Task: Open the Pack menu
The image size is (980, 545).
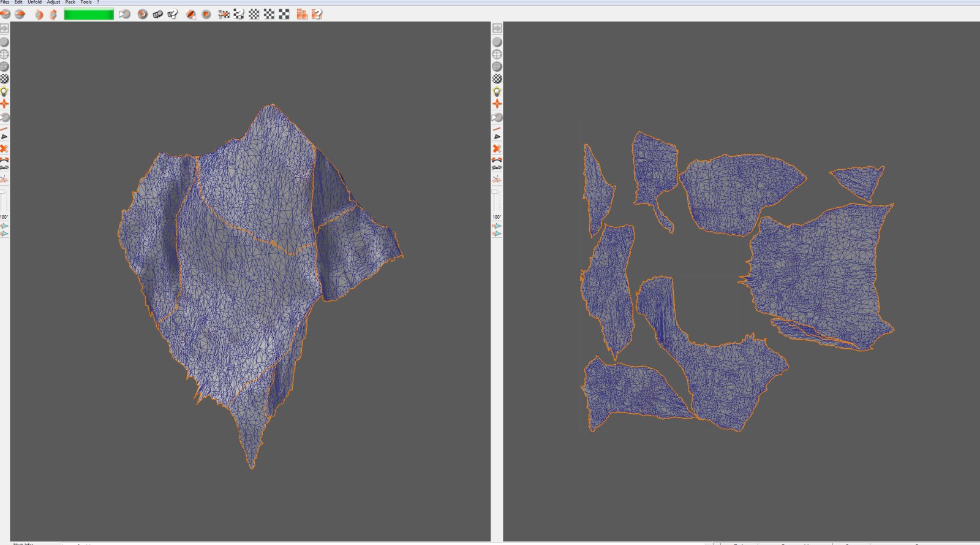Action: (70, 2)
